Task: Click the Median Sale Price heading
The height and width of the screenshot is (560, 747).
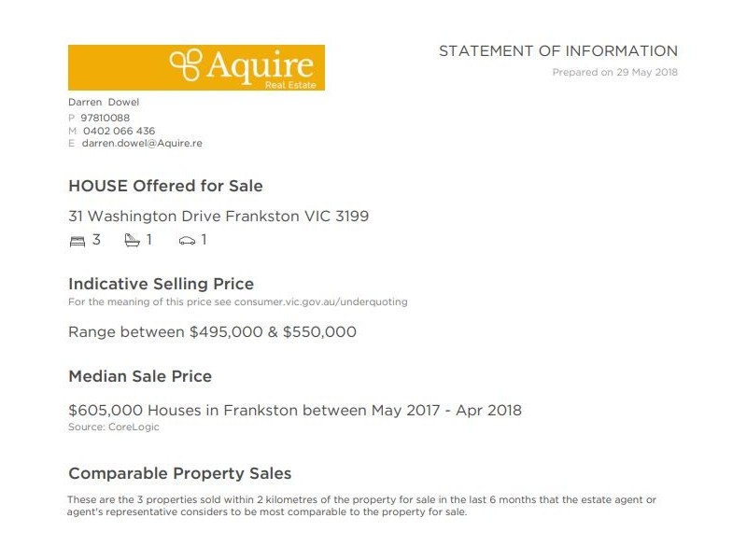Action: [140, 376]
